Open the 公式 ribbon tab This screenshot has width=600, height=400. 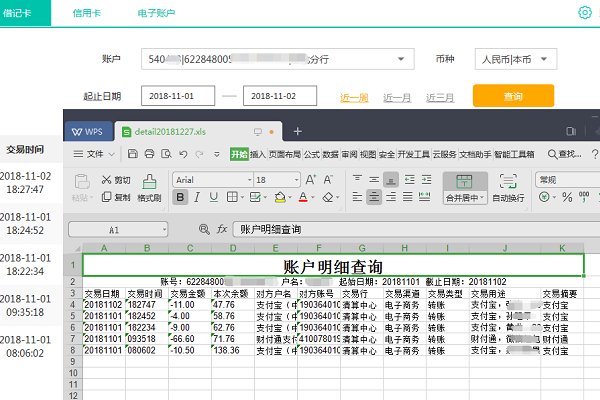[312, 154]
